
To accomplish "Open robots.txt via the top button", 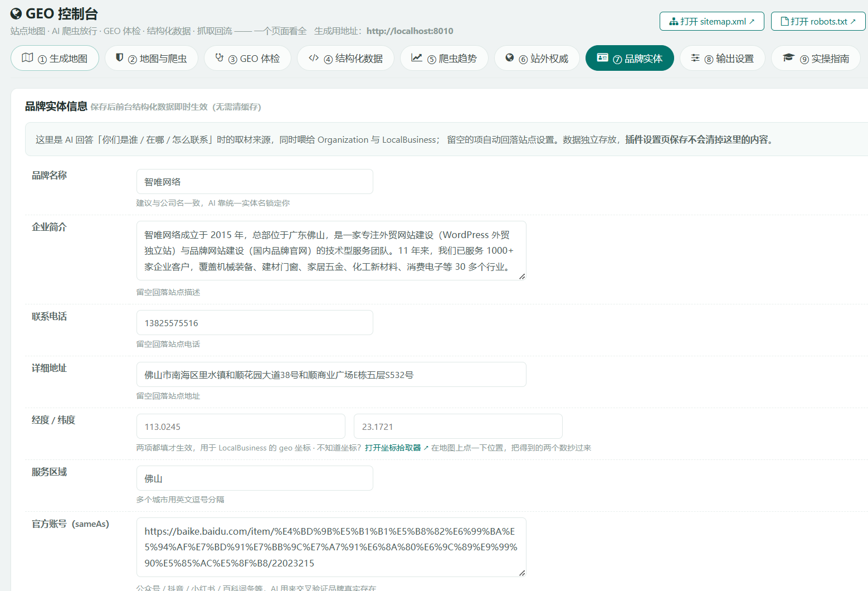I will [x=818, y=21].
